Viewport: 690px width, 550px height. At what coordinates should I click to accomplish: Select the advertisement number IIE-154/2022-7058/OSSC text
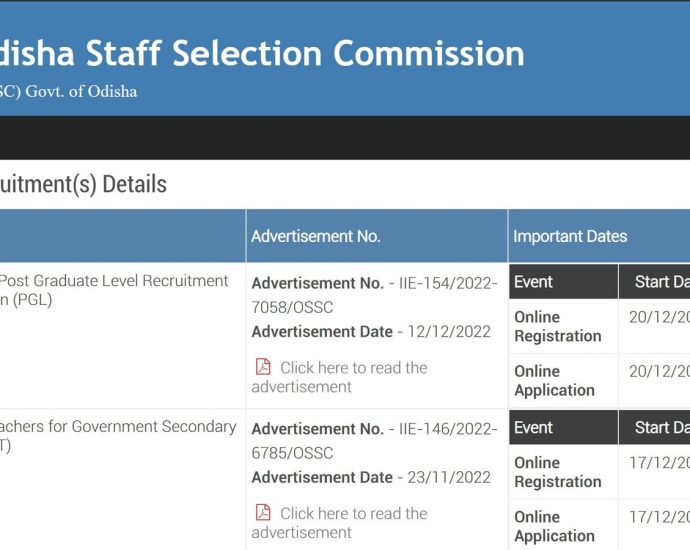[x=374, y=295]
